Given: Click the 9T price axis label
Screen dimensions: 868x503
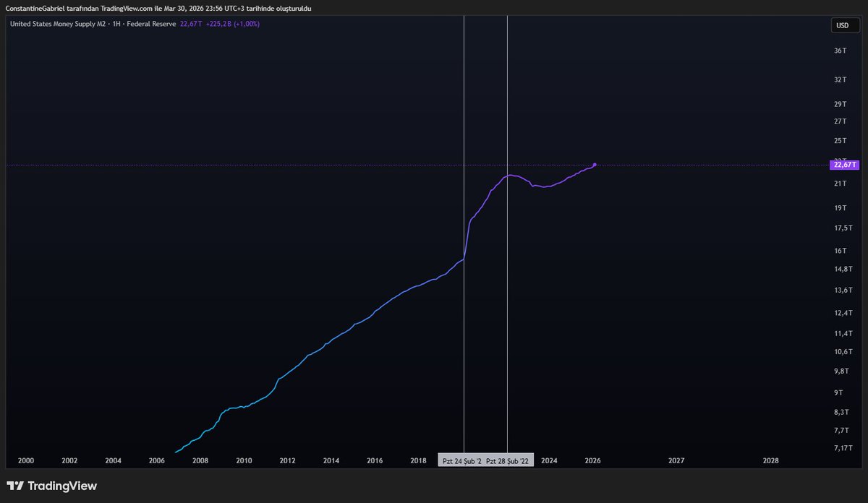Looking at the screenshot, I should tap(838, 392).
